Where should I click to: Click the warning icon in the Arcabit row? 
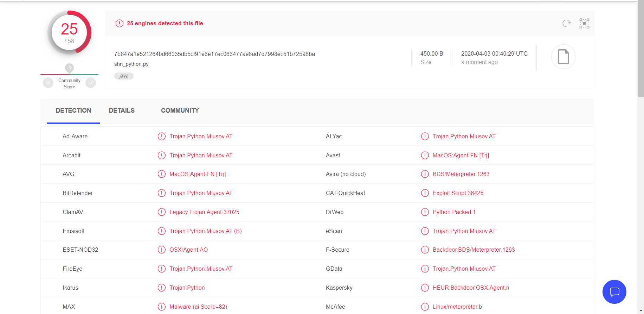coord(161,155)
